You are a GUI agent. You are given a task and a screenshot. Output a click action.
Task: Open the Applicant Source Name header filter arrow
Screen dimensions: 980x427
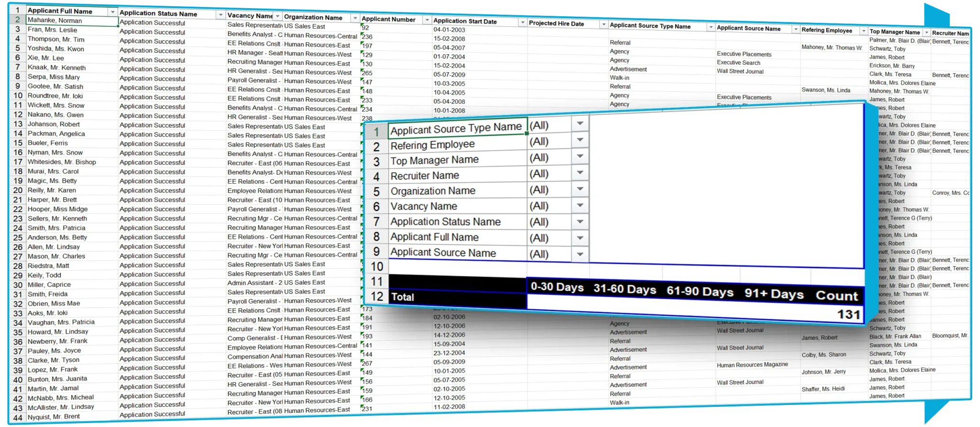pyautogui.click(x=796, y=30)
